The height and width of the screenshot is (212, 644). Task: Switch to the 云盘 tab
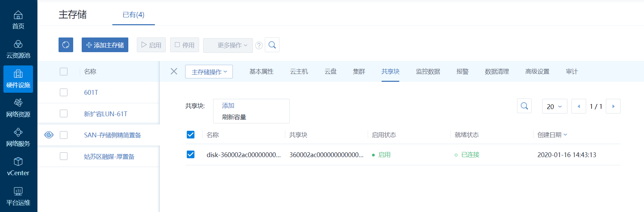click(331, 71)
